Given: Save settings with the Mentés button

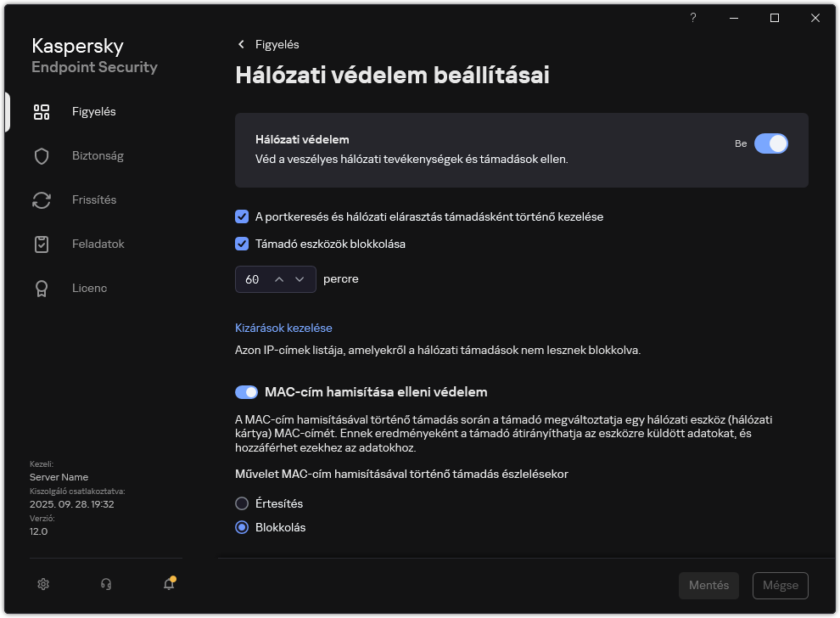Looking at the screenshot, I should click(x=708, y=585).
